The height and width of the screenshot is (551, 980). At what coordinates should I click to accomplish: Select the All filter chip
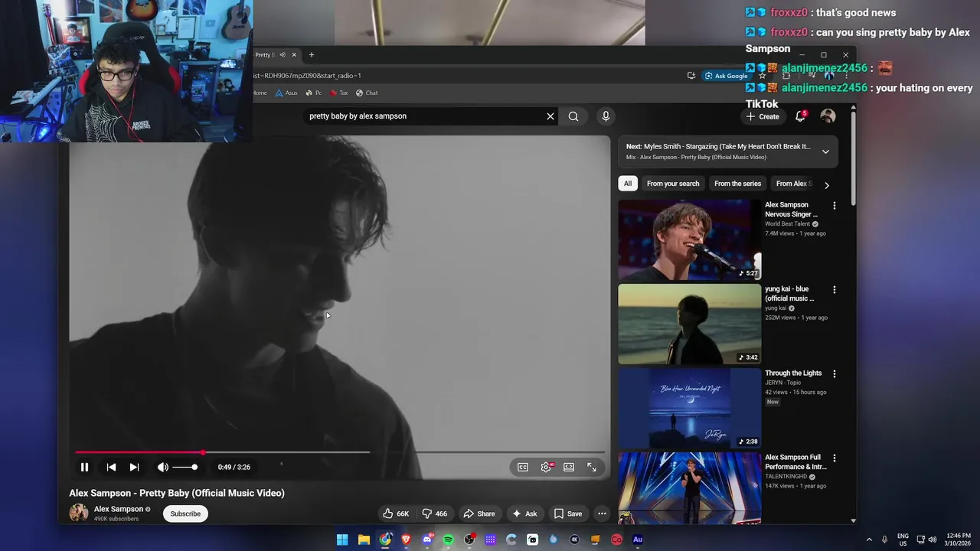[x=628, y=184]
